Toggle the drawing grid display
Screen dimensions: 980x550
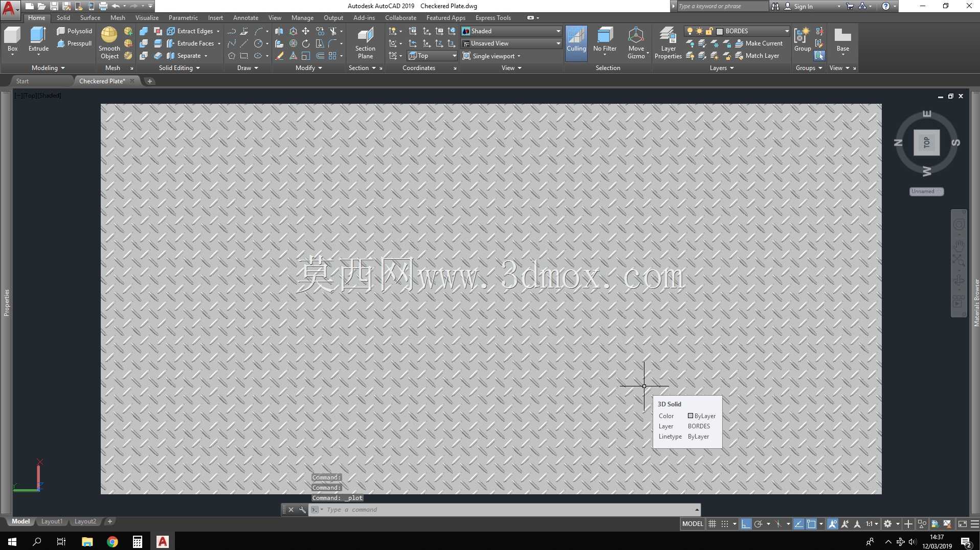coord(712,523)
